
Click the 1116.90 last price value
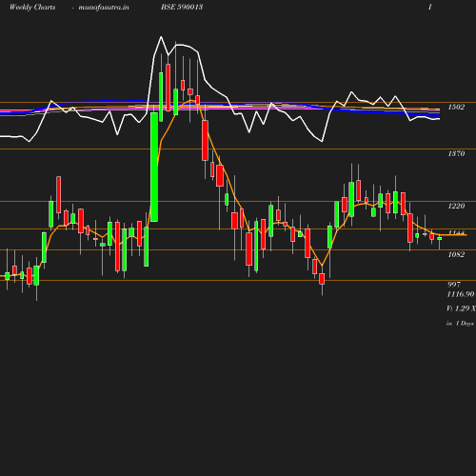click(461, 294)
